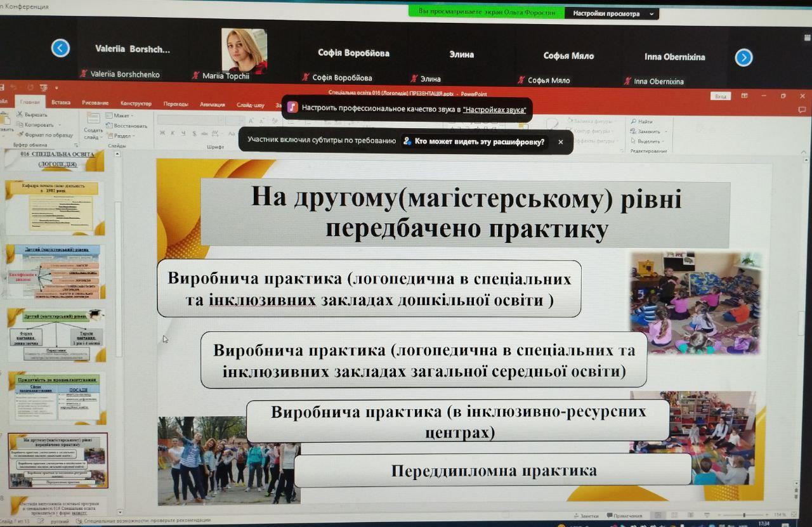This screenshot has width=812, height=527.
Task: Open the Insert (Вставка) ribbon tab
Action: click(61, 103)
